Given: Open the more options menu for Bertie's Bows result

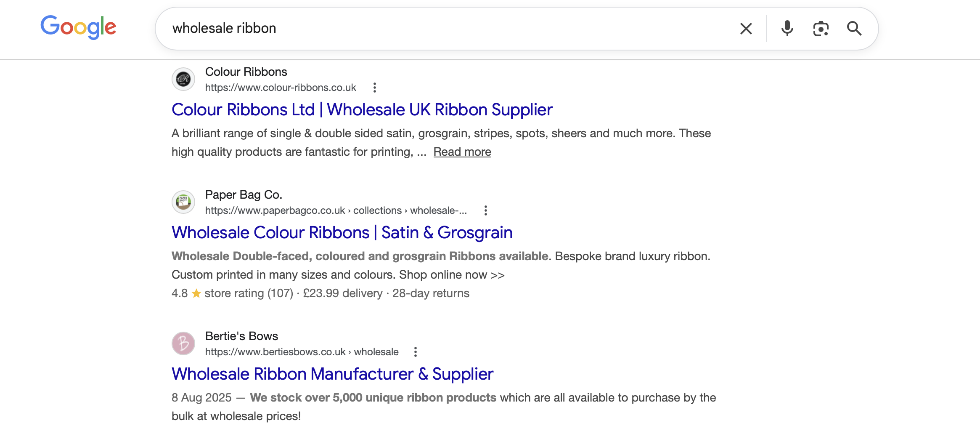Looking at the screenshot, I should [x=415, y=352].
